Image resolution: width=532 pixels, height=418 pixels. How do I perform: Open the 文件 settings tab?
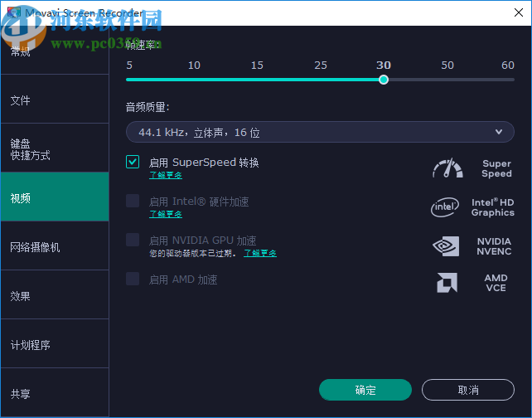tap(55, 100)
